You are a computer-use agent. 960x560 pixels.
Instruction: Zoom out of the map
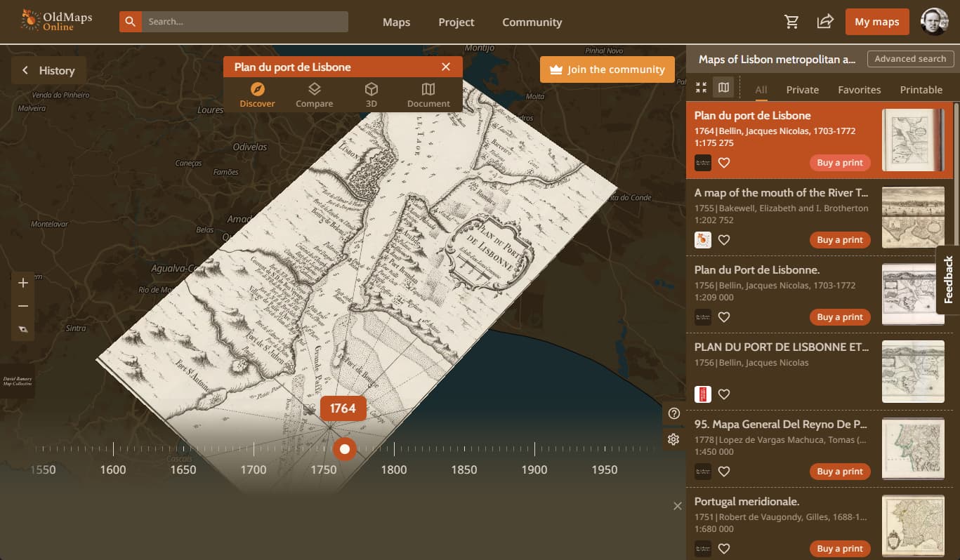click(x=23, y=306)
